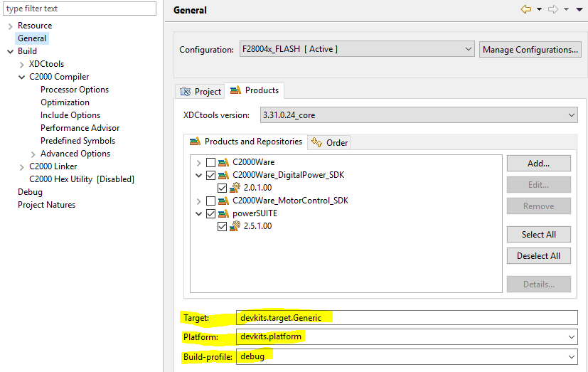Collapse the powerSUITE node

click(x=199, y=214)
